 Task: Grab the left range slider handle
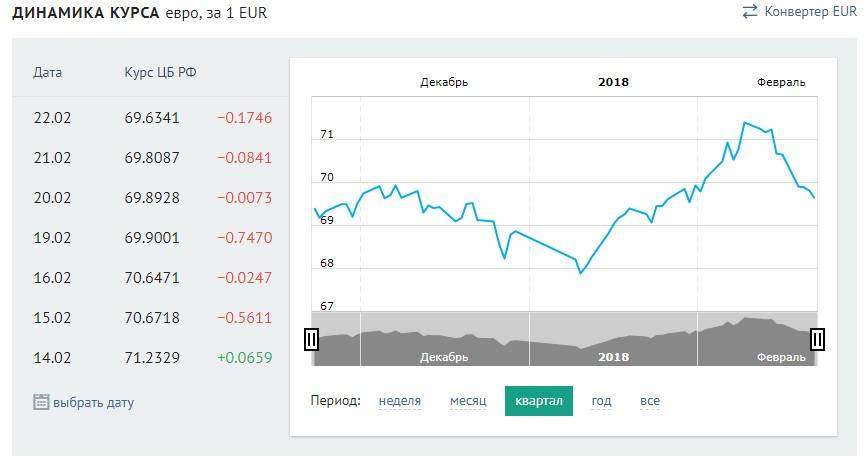tap(311, 340)
